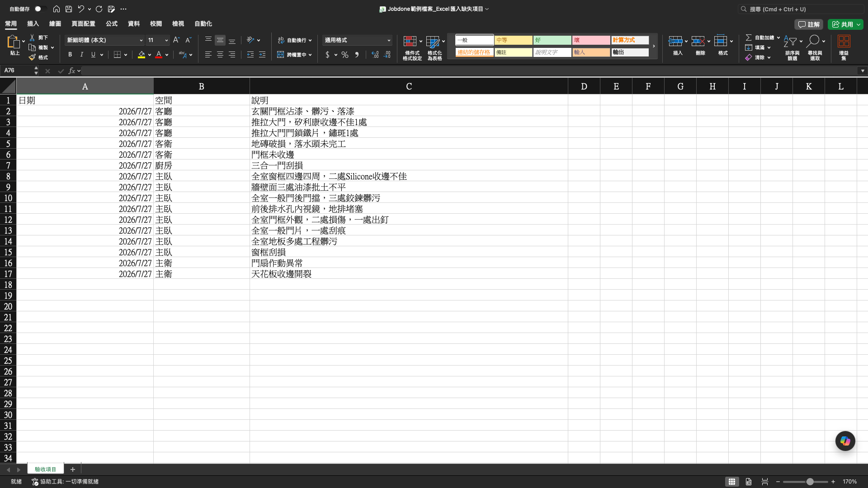
Task: Click the text orientation icon
Action: click(x=250, y=40)
